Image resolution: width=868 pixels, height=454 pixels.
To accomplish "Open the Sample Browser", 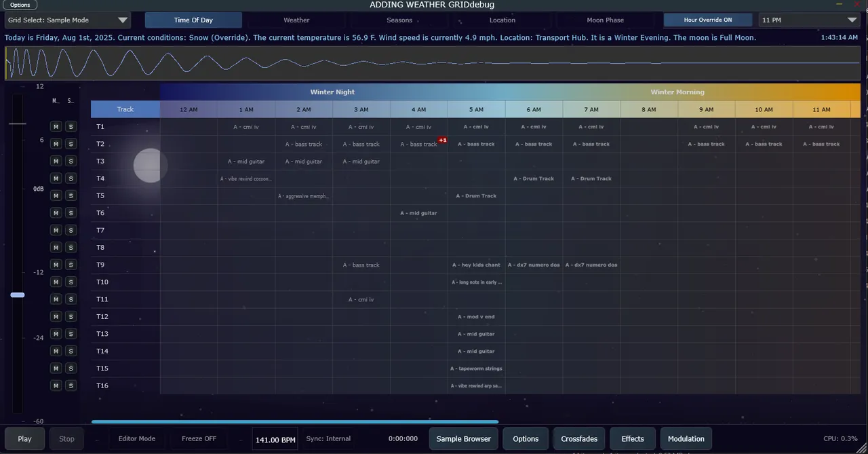I will pyautogui.click(x=463, y=439).
